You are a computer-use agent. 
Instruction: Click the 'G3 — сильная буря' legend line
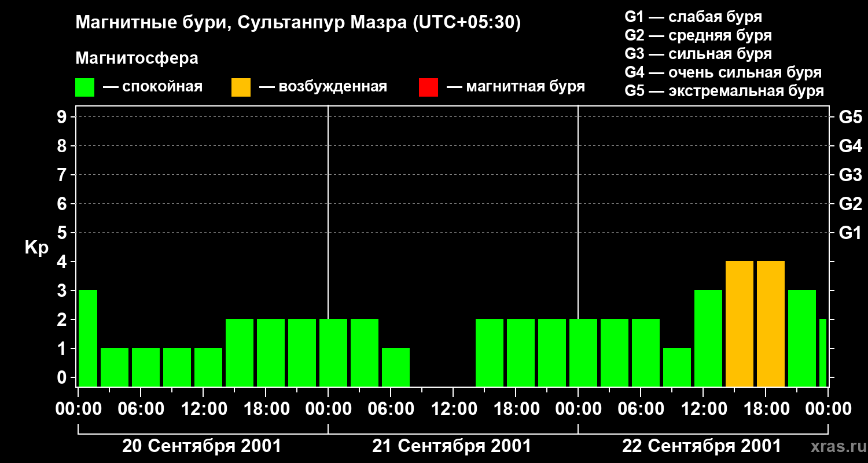point(698,54)
